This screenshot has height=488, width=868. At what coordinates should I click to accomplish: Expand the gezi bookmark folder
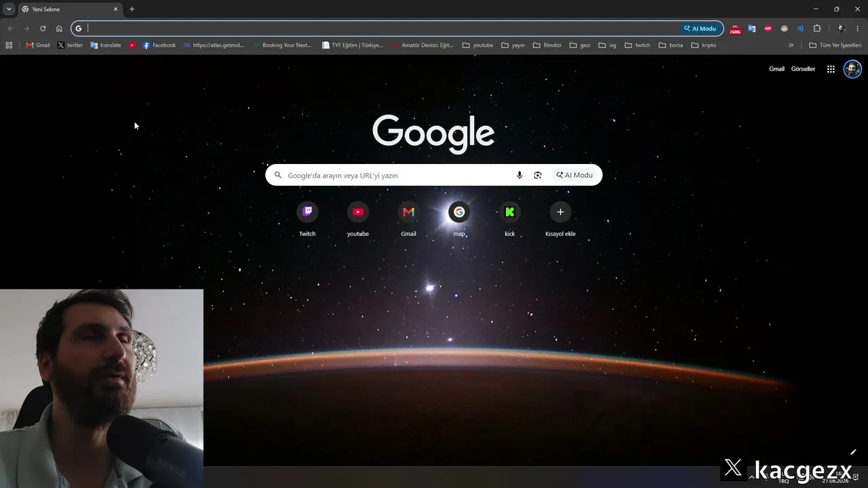[x=580, y=45]
